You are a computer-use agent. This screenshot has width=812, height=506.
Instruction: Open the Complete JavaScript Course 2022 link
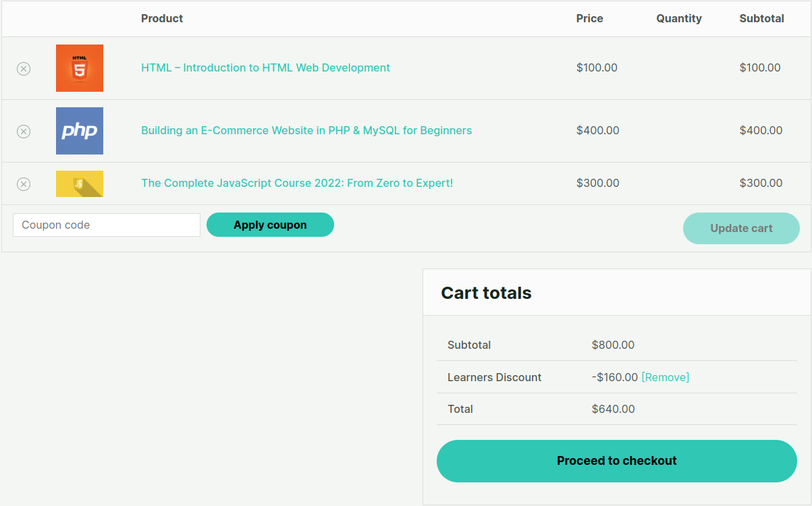[297, 183]
